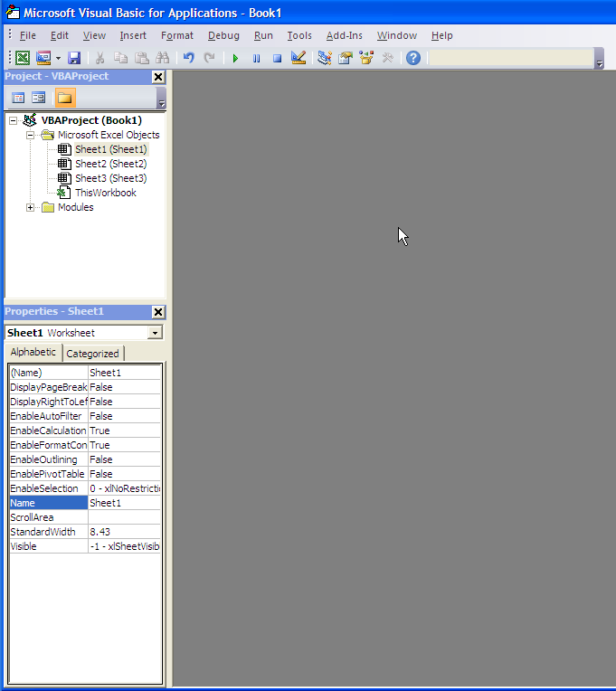The width and height of the screenshot is (616, 691).
Task: Open the File menu
Action: pyautogui.click(x=28, y=35)
